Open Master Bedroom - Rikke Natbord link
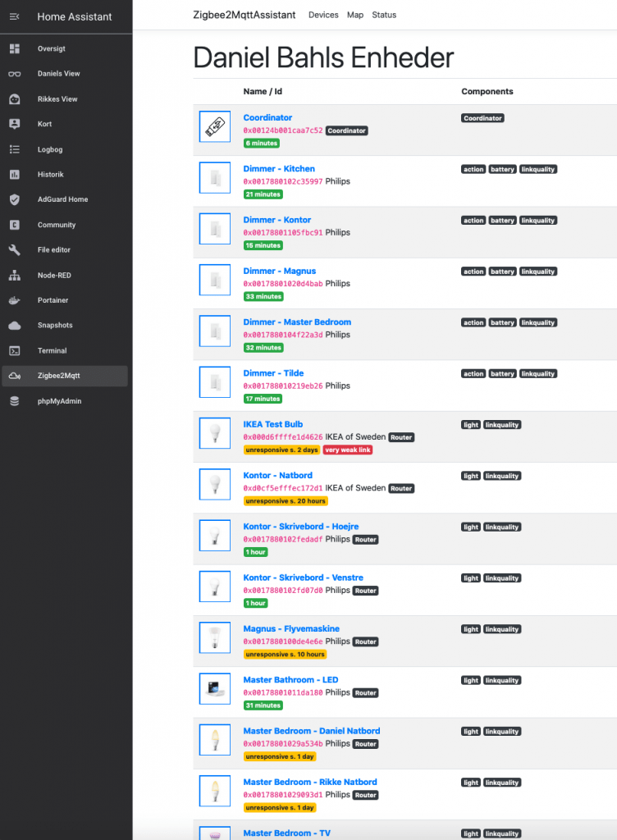This screenshot has width=617, height=840. (x=310, y=782)
